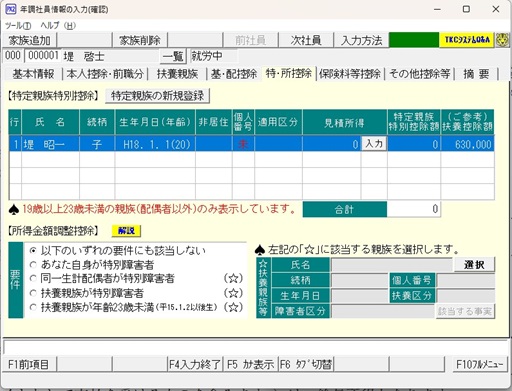Switch to the 摘要 tab

[x=476, y=74]
